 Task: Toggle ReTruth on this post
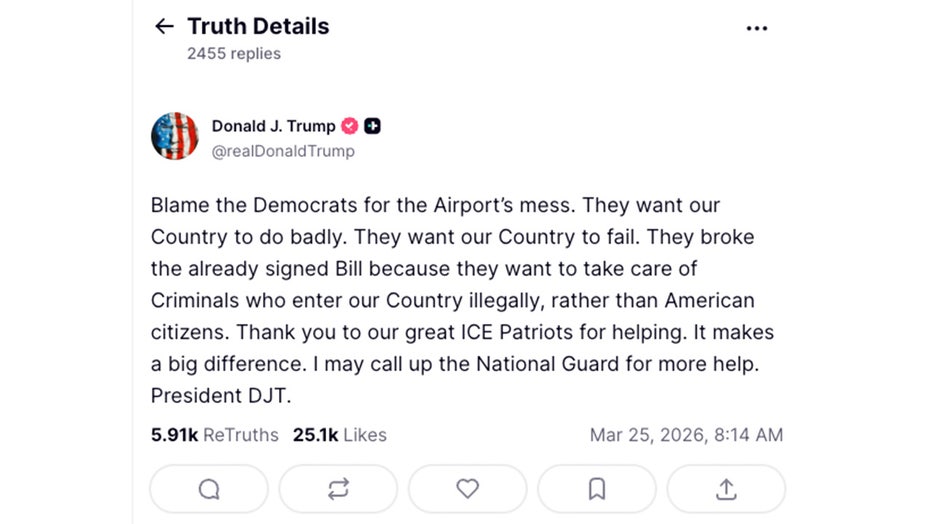pyautogui.click(x=338, y=489)
